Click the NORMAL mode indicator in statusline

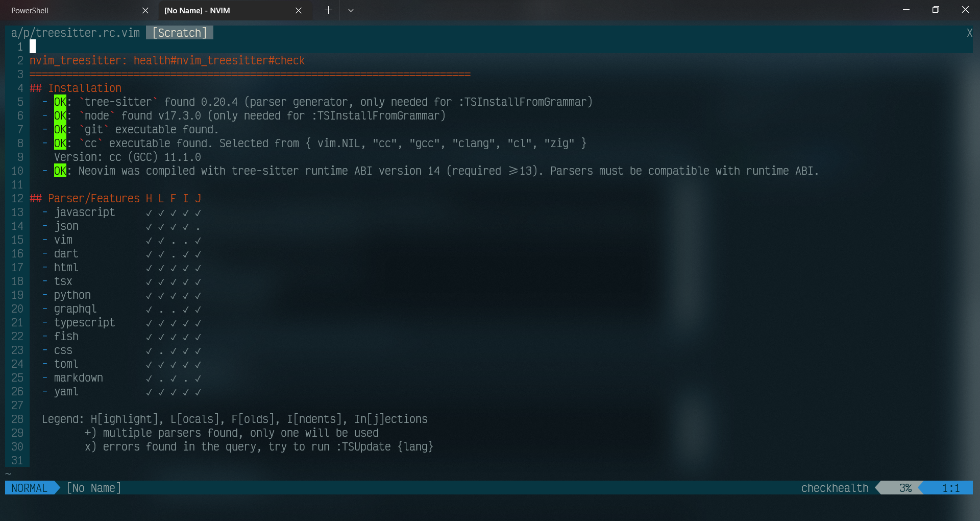29,488
